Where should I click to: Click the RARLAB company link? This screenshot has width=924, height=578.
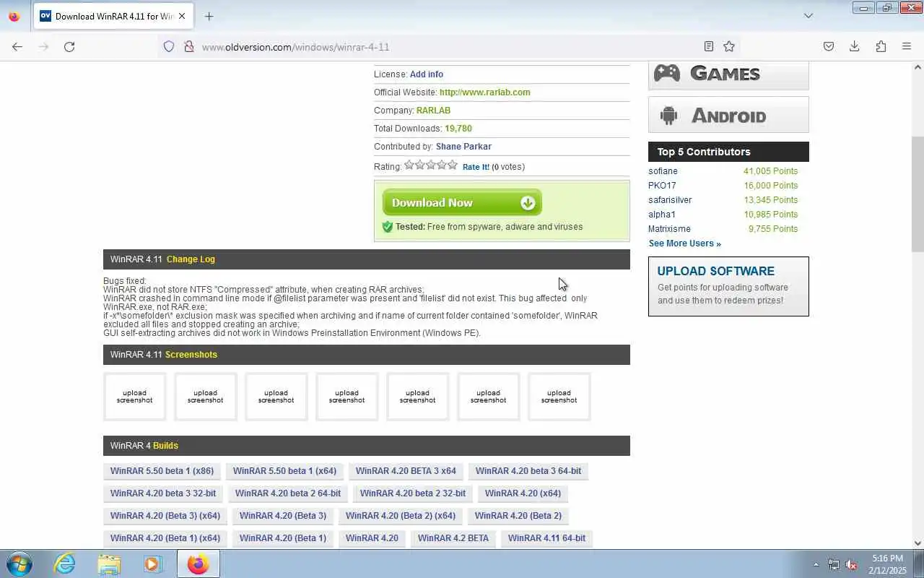433,111
